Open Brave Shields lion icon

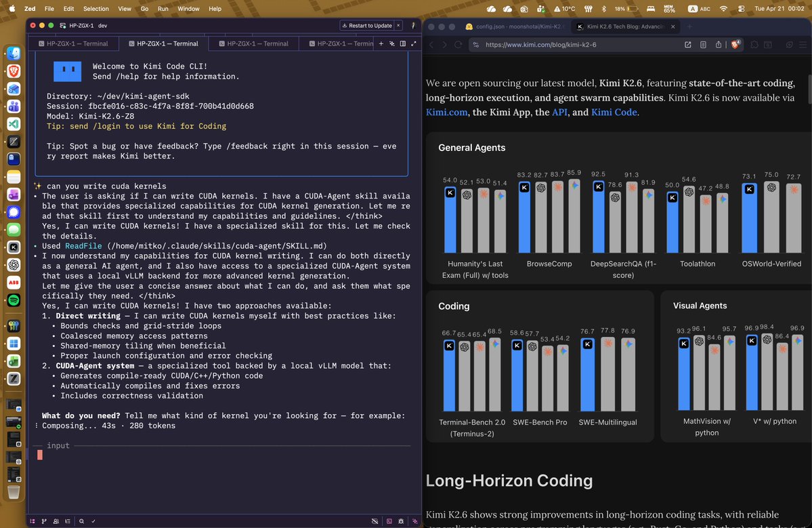coord(735,45)
